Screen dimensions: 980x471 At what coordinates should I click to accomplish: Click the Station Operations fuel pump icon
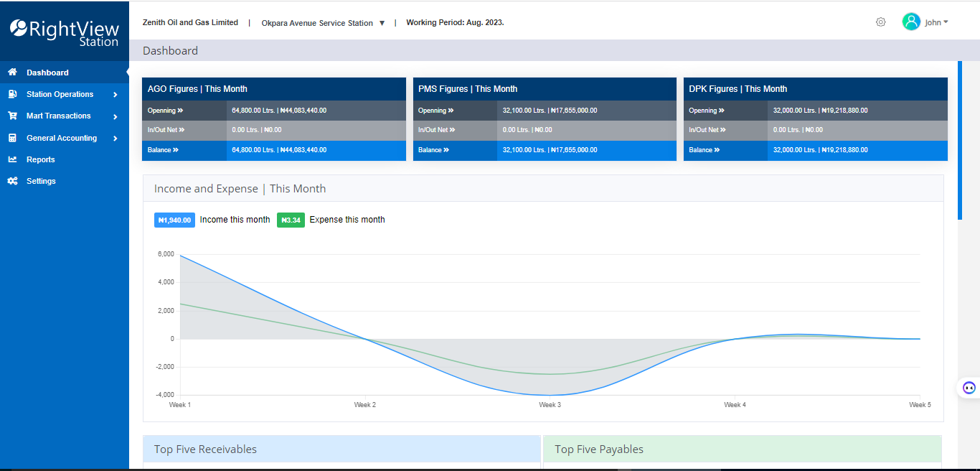click(x=12, y=94)
